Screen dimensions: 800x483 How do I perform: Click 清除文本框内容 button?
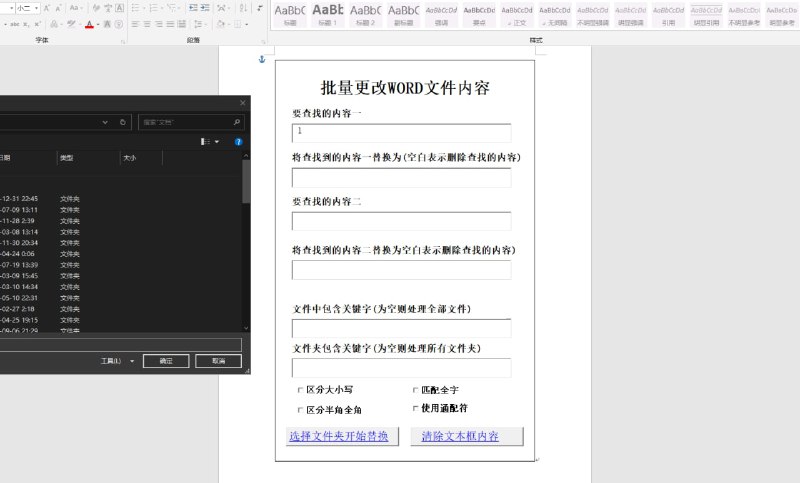pyautogui.click(x=467, y=437)
